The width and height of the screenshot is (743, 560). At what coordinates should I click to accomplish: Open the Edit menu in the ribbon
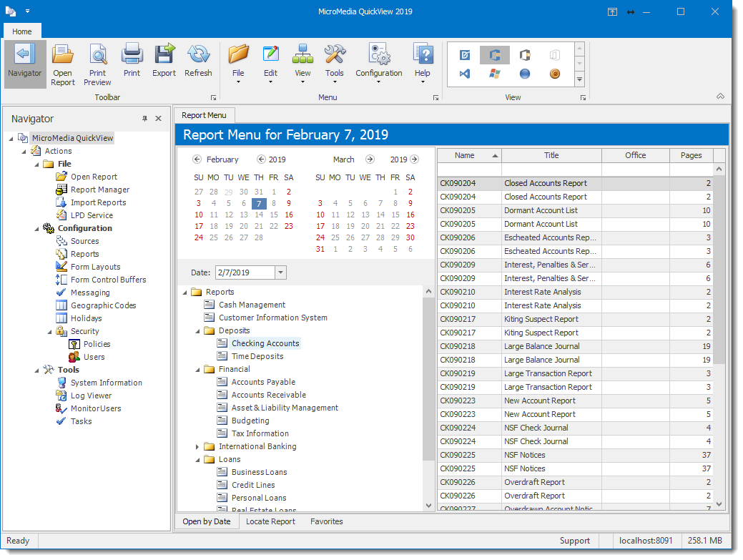click(270, 64)
